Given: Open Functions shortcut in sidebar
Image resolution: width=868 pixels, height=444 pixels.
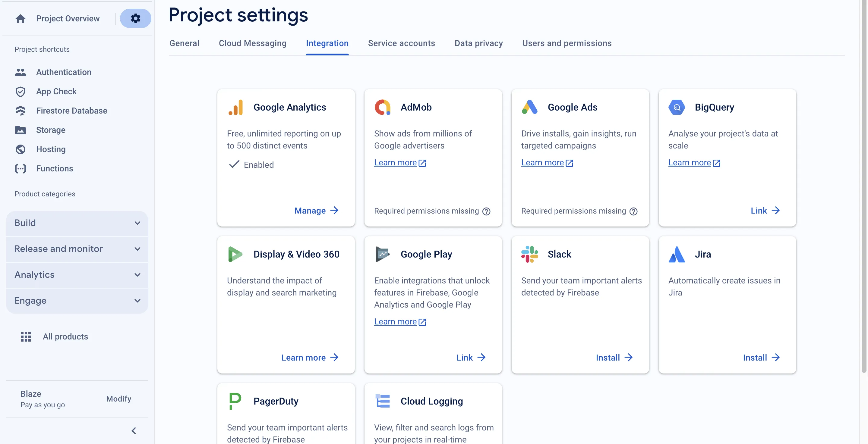Looking at the screenshot, I should point(54,168).
